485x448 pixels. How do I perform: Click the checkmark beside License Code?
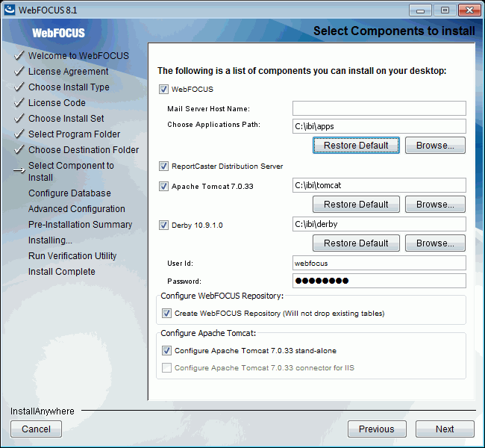[19, 102]
